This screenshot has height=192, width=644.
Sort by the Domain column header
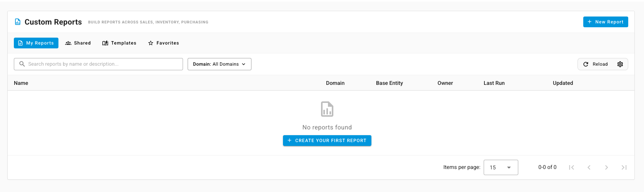pos(335,83)
